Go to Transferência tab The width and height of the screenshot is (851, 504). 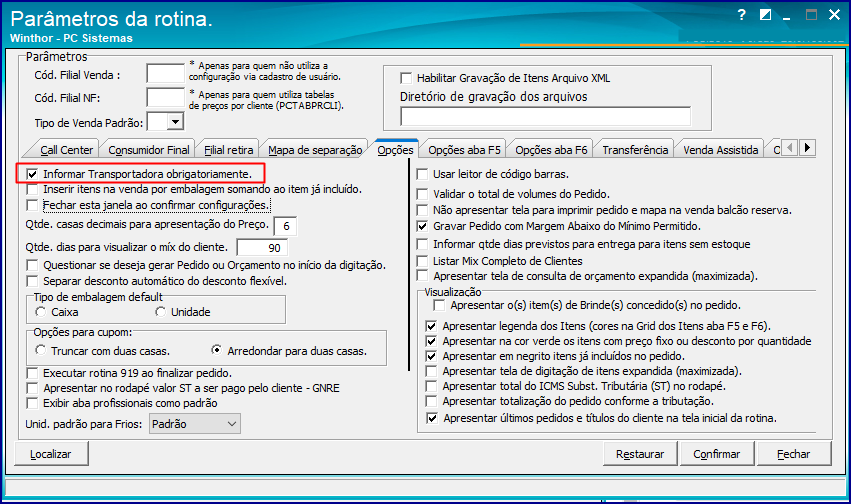coord(635,150)
